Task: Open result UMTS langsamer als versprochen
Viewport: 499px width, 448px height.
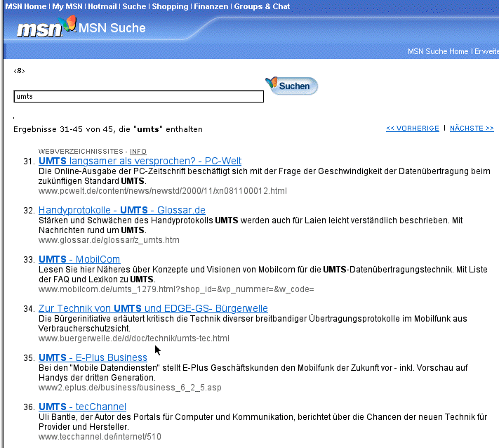Action: coord(140,161)
